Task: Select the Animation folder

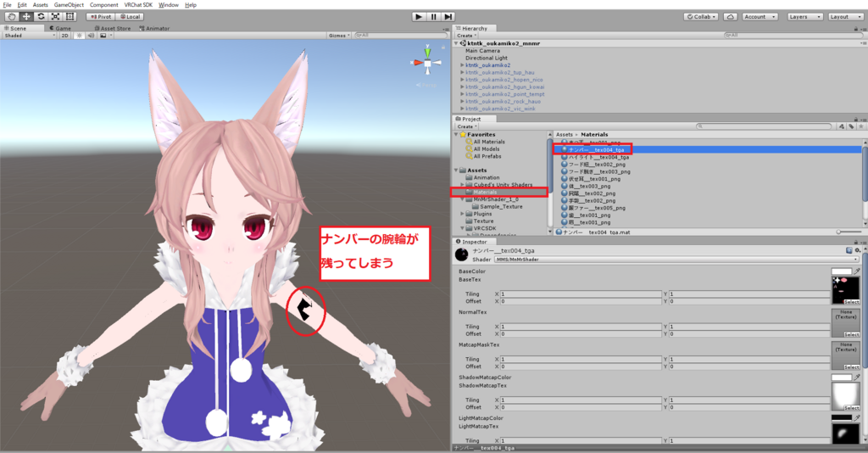Action: (486, 177)
